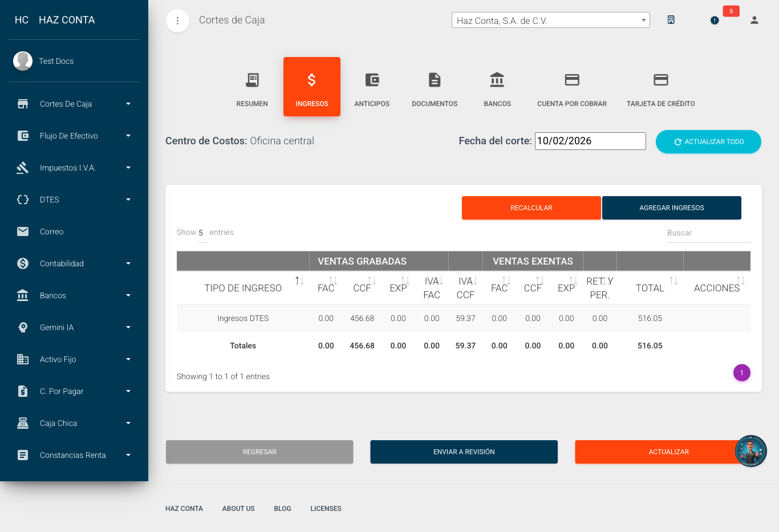The width and height of the screenshot is (779, 532).
Task: Open the Licenses footer link
Action: tap(326, 508)
